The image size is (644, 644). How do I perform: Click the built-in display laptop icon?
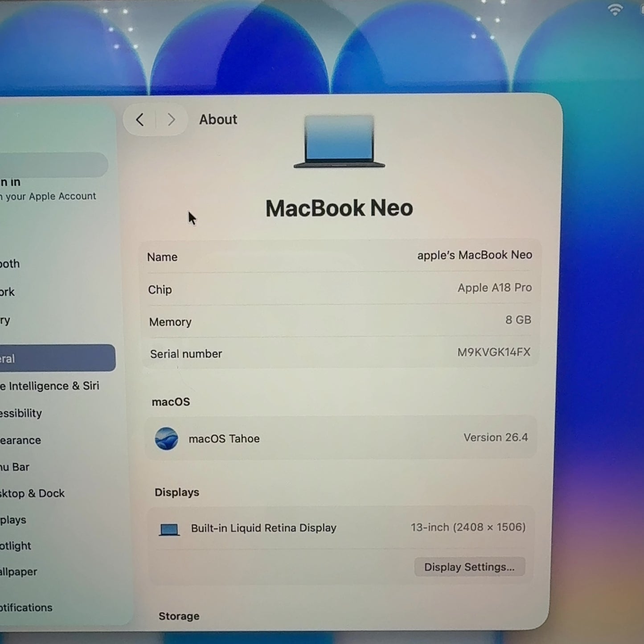(x=169, y=529)
